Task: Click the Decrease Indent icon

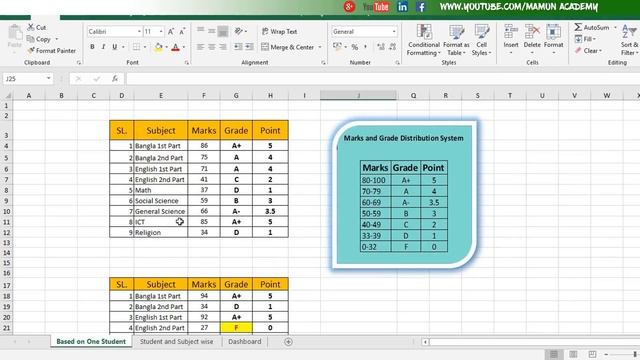Action: 238,47
